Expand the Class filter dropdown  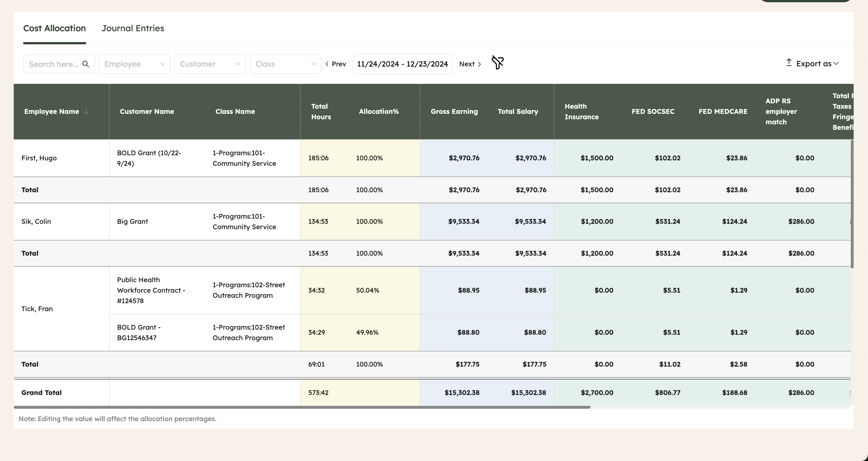click(x=285, y=64)
